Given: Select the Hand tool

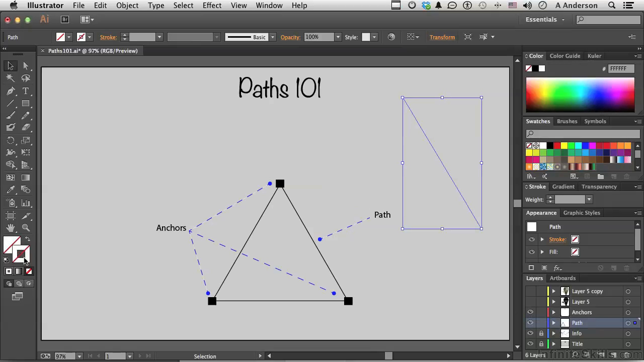Looking at the screenshot, I should pos(11,227).
